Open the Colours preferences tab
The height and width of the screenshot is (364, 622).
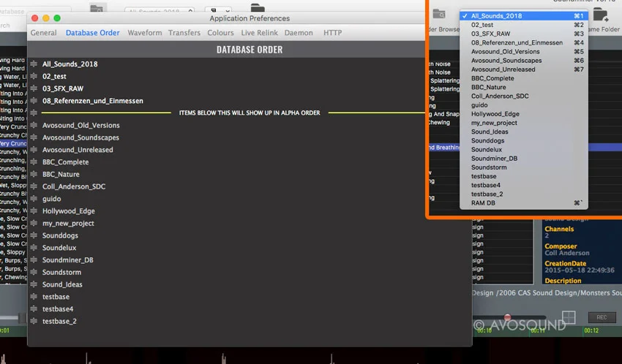[x=220, y=33]
